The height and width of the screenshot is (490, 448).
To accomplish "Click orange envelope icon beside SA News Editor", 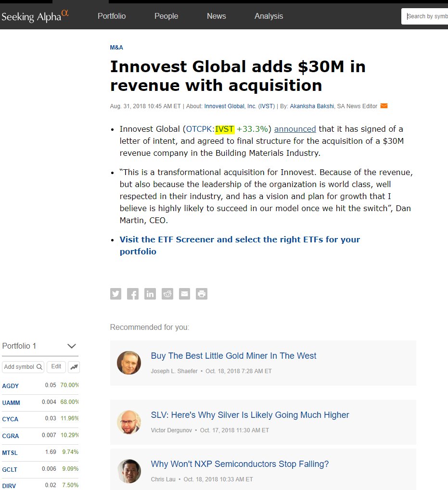I will click(x=384, y=106).
